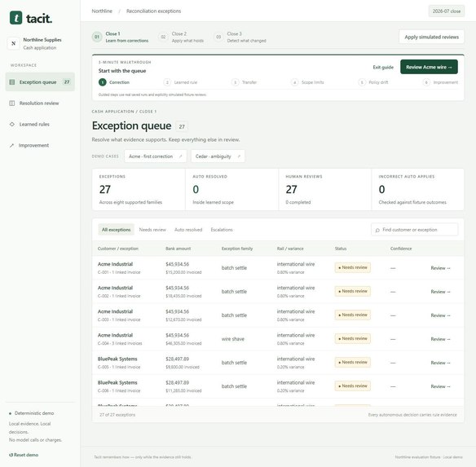Viewport: 476px width, 467px height.
Task: Open Improvement in sidebar
Action: pos(40,145)
